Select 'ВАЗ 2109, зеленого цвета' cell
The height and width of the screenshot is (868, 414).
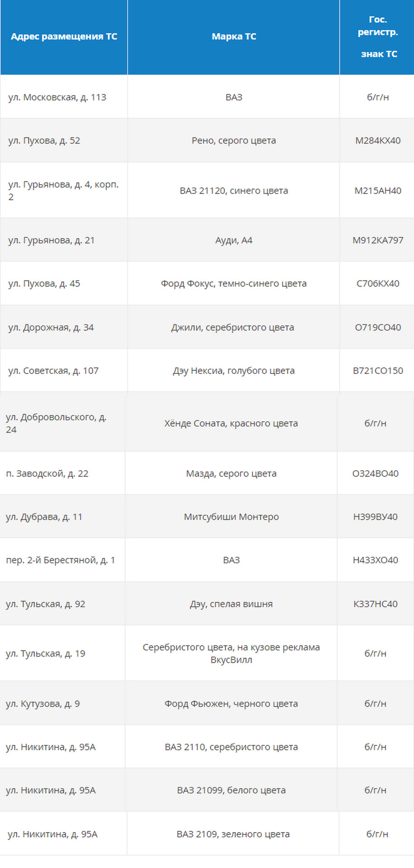coord(233,835)
